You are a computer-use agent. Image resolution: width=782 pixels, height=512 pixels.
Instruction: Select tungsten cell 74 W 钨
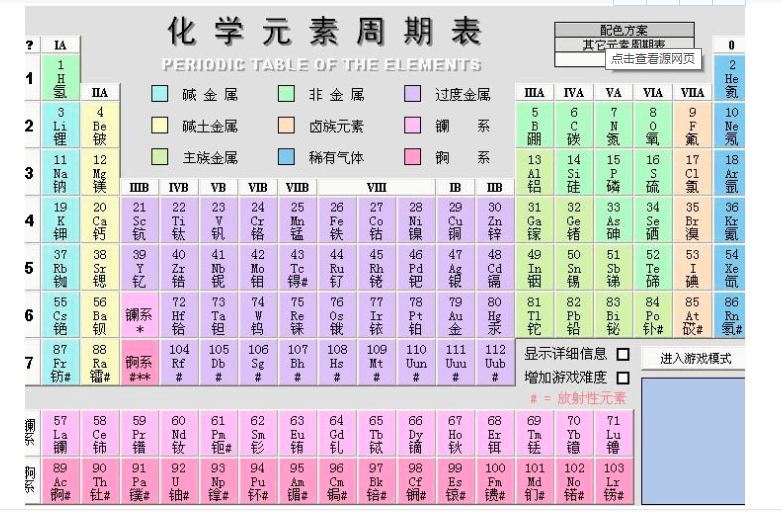257,315
